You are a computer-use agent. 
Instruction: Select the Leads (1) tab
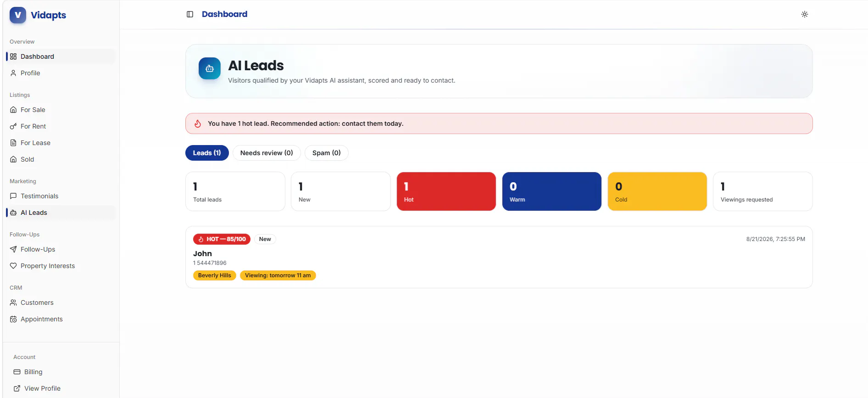pos(207,153)
